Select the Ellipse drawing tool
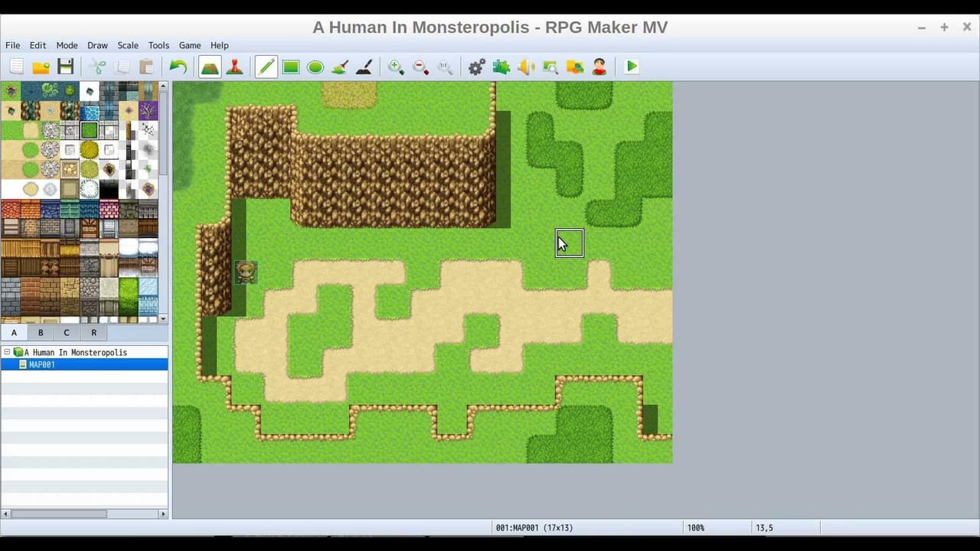980x551 pixels. [x=315, y=67]
